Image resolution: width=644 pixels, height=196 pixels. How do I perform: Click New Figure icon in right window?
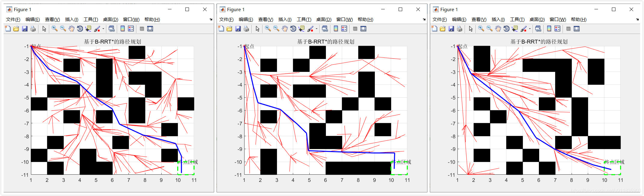click(434, 29)
